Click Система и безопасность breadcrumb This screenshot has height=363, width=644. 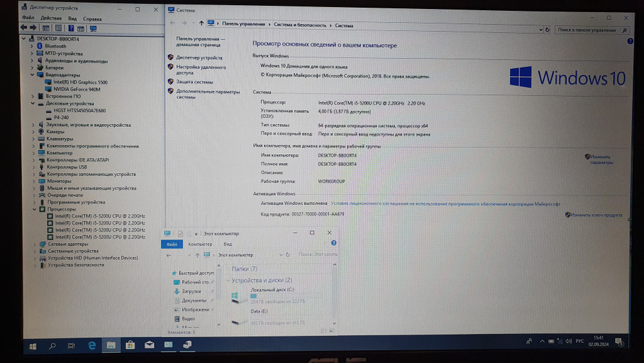pos(300,25)
